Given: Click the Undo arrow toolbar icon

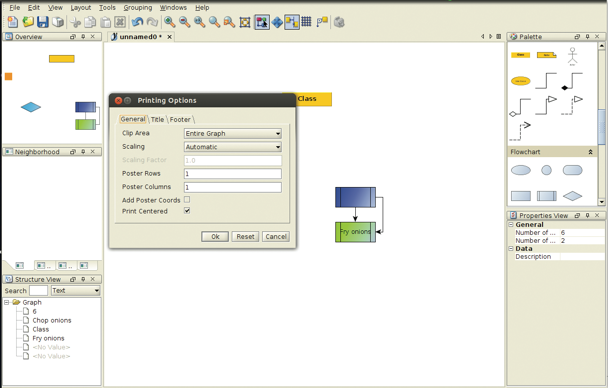Looking at the screenshot, I should pyautogui.click(x=137, y=22).
